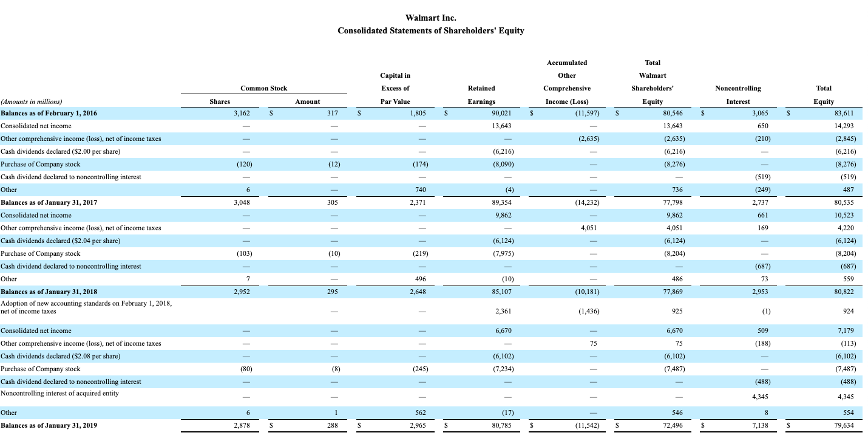Click total equity balance 80,822
The image size is (868, 438).
(844, 292)
